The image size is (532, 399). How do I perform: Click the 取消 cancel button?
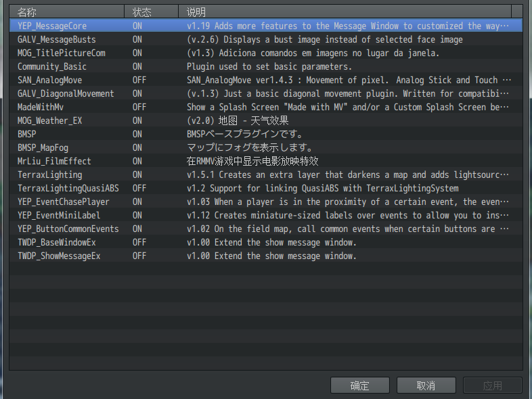[x=426, y=385]
